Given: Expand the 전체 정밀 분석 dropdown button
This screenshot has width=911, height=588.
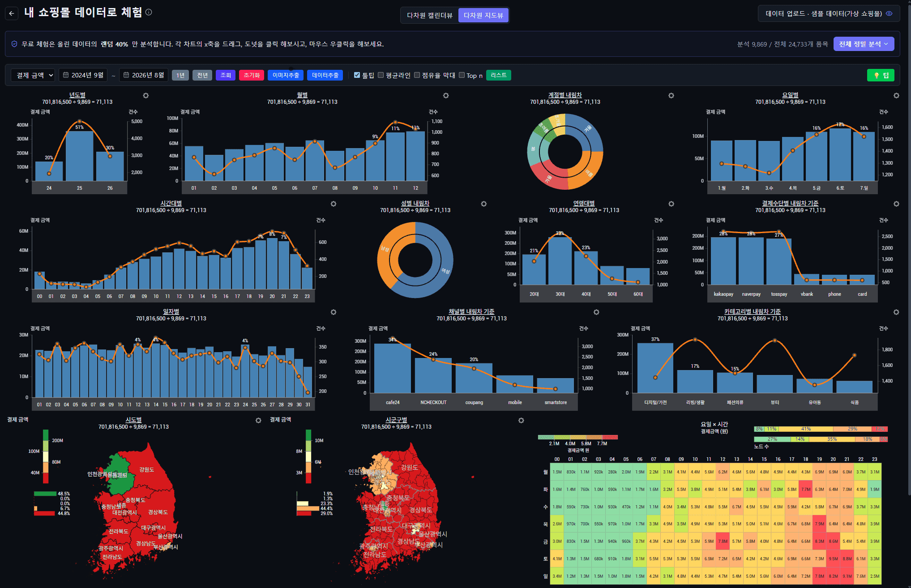Looking at the screenshot, I should click(864, 44).
